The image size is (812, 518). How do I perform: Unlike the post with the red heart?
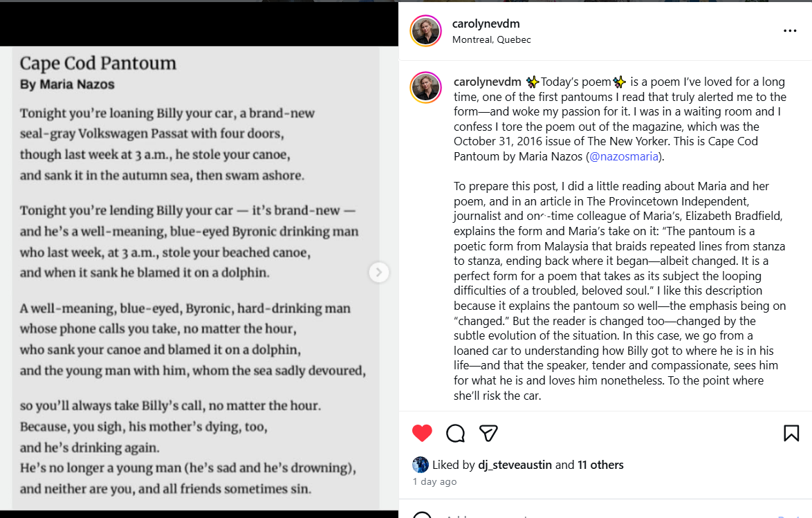tap(422, 434)
